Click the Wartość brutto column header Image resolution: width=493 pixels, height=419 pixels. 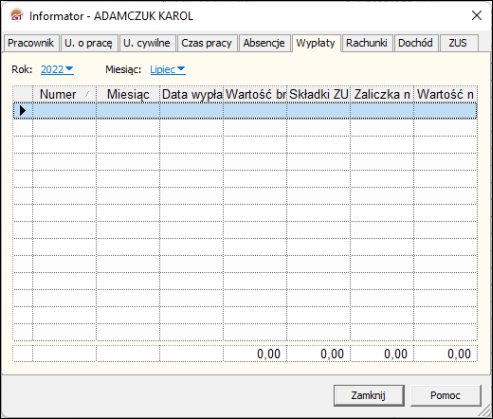pos(255,94)
